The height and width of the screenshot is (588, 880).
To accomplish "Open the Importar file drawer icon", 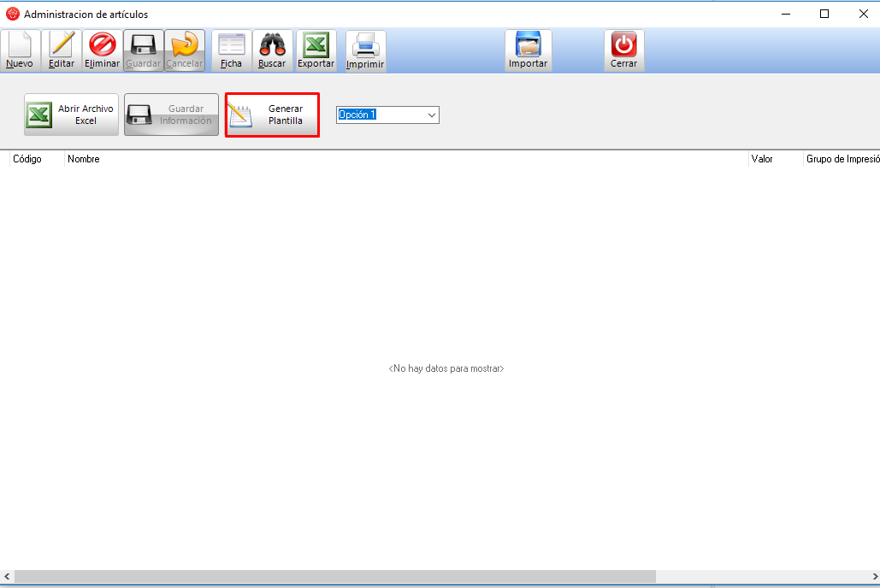I will click(528, 44).
